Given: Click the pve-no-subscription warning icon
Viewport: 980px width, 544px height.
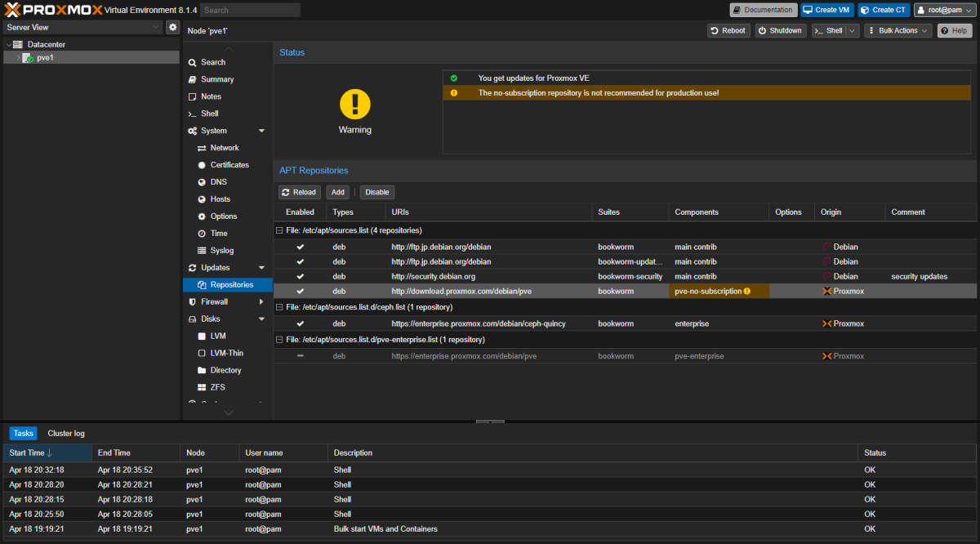Looking at the screenshot, I should pos(746,291).
